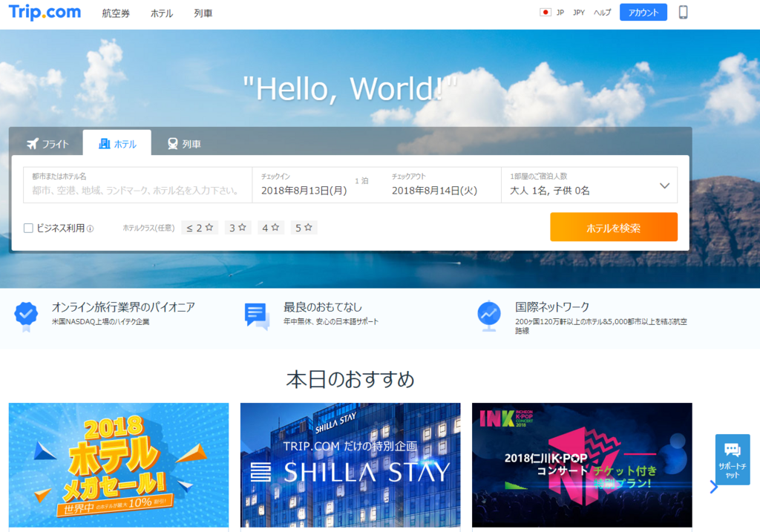
Task: Click 米国NASDAQ上場のハイテク企業 text
Action: coord(100,322)
